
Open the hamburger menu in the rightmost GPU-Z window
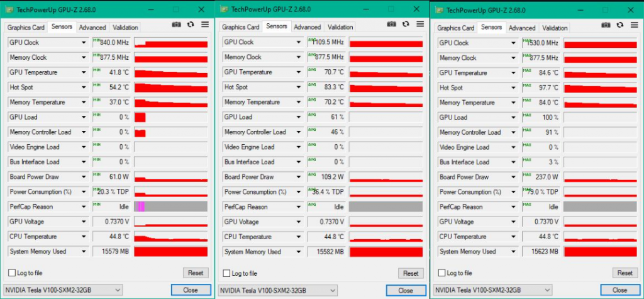click(x=634, y=25)
